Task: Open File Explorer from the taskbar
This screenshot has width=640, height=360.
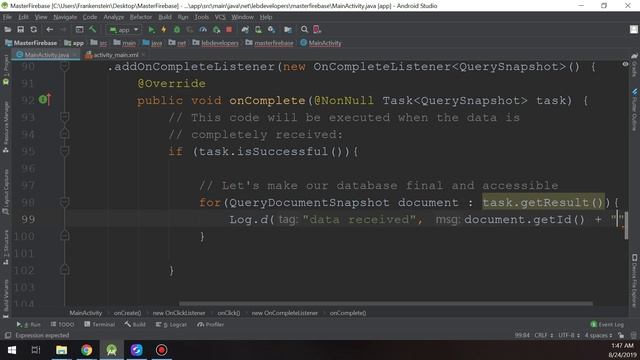Action: [x=61, y=350]
